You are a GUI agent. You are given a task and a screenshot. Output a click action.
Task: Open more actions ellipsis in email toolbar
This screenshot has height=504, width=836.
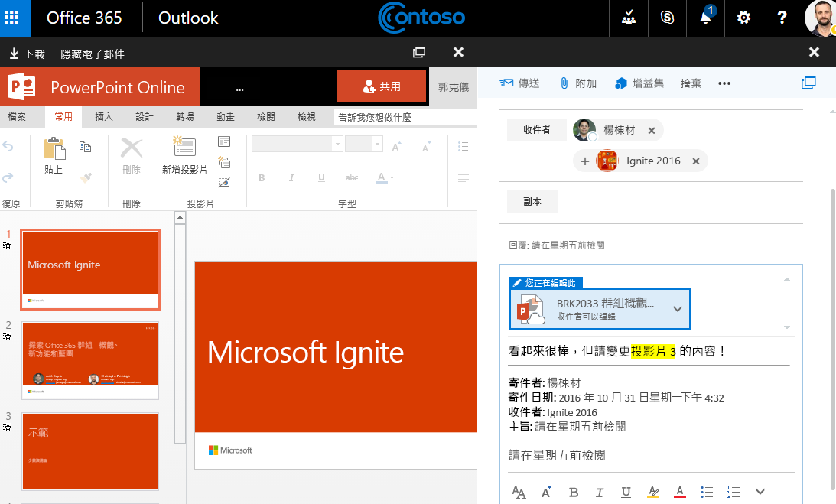[724, 83]
